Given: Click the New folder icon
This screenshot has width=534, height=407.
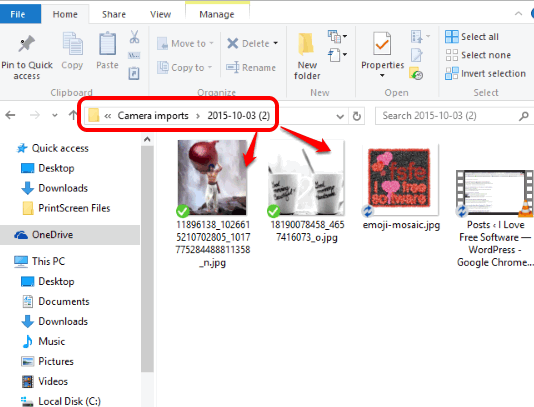Looking at the screenshot, I should [x=306, y=44].
